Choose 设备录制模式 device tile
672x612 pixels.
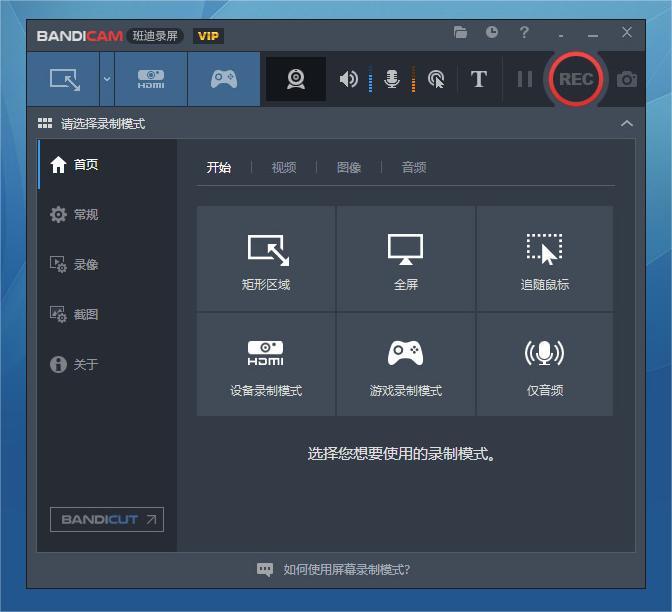[x=266, y=364]
